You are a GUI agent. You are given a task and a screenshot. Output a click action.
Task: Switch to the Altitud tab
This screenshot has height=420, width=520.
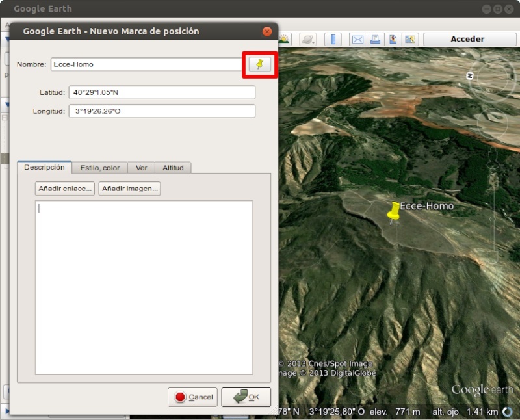[x=173, y=168]
